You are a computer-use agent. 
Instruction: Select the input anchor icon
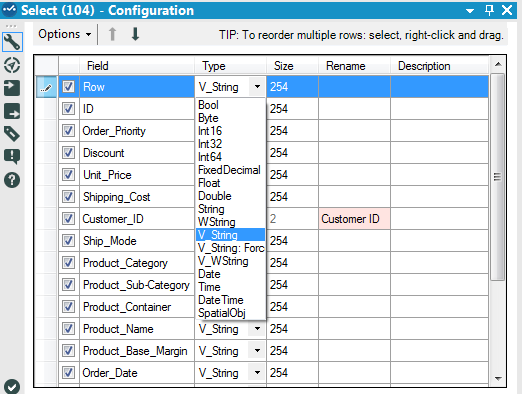pos(12,88)
